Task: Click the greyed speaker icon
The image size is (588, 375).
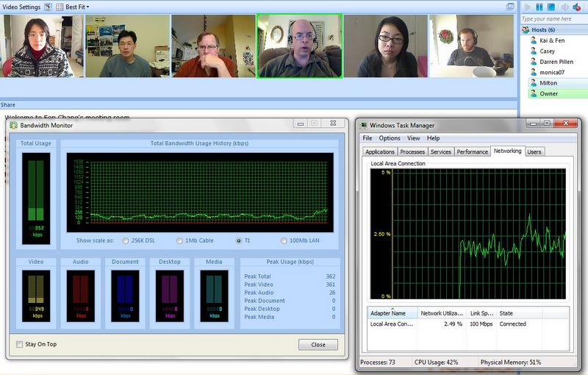Action: 564,7
